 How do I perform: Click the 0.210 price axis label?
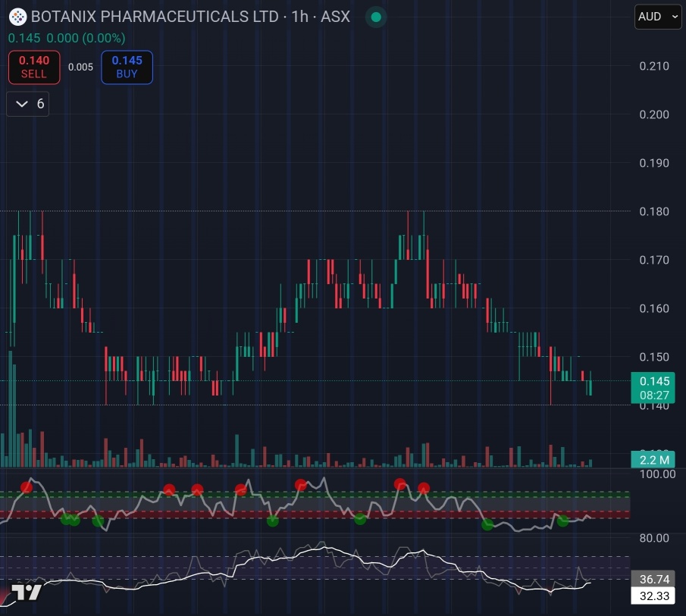pos(654,67)
